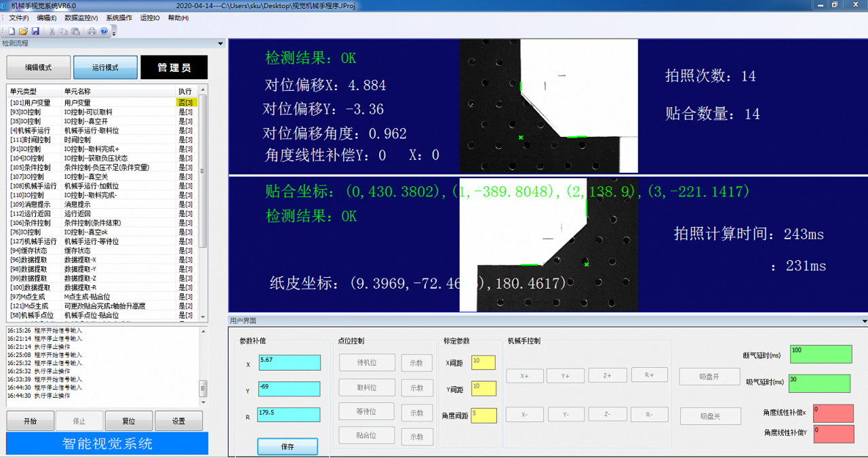Viewport: 868px width, 458px height.
Task: Click the 示教 button beside 贴合位
Action: click(416, 437)
